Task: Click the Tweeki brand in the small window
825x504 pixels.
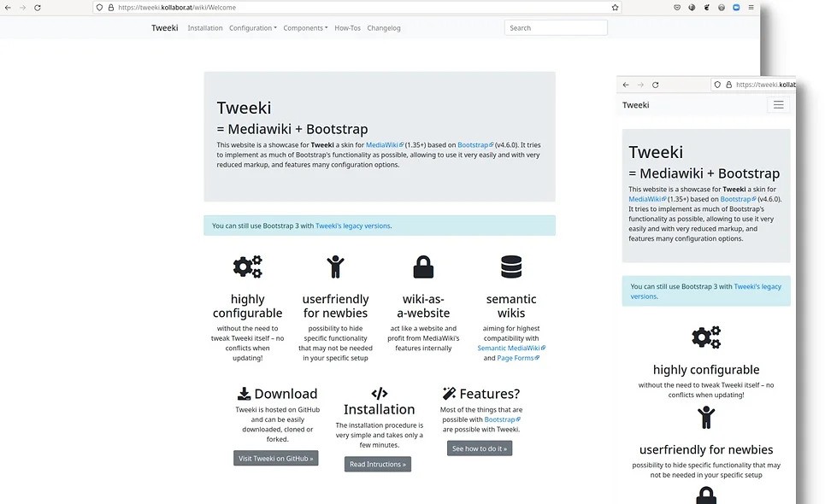Action: tap(635, 105)
